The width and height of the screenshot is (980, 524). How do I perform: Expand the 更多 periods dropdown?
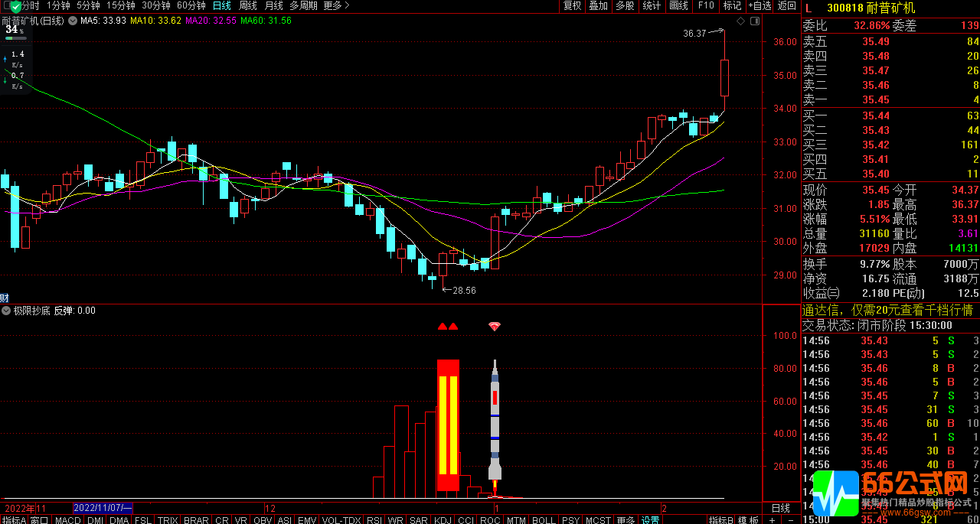(336, 5)
